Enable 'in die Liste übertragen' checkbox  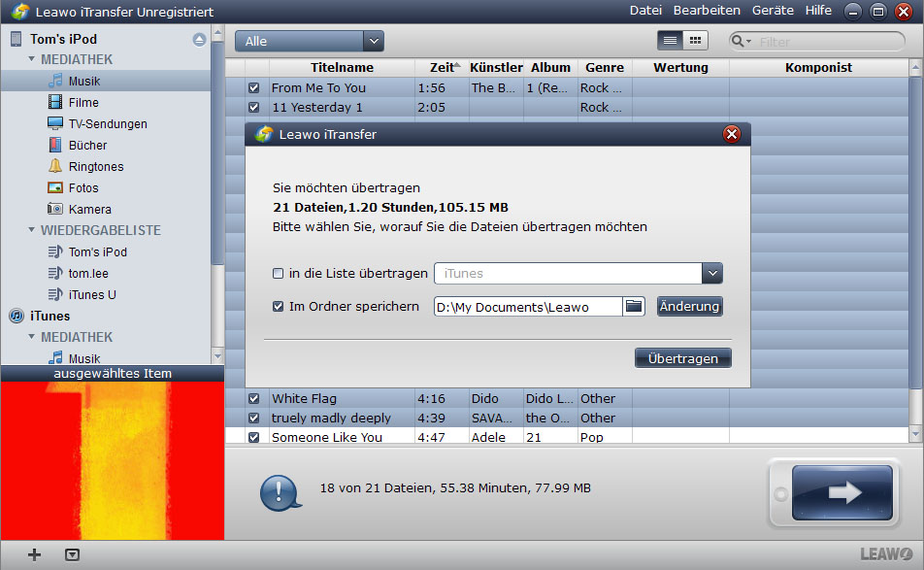click(x=279, y=274)
